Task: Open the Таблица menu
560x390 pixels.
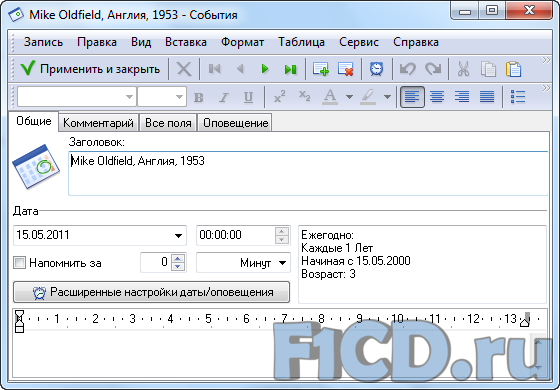Action: click(x=301, y=42)
